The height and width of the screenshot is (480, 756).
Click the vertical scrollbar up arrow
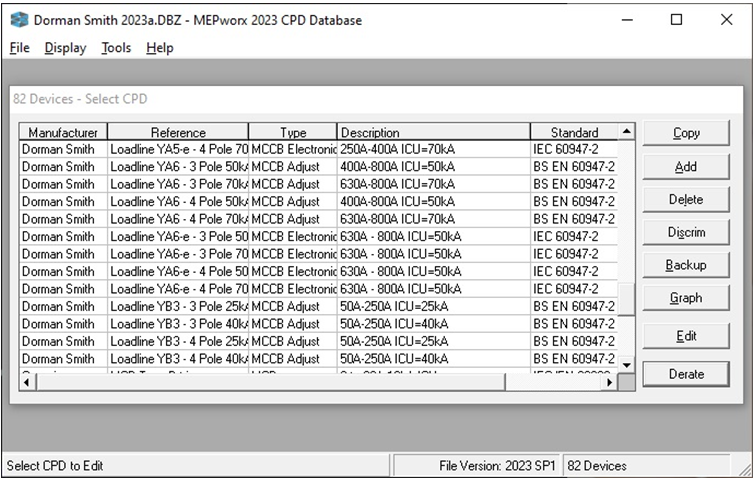[x=626, y=131]
